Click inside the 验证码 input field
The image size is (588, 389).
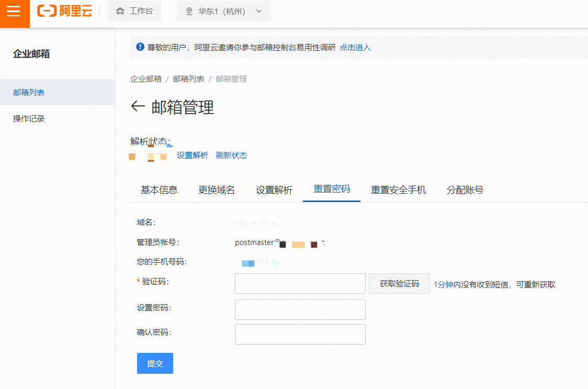click(300, 283)
